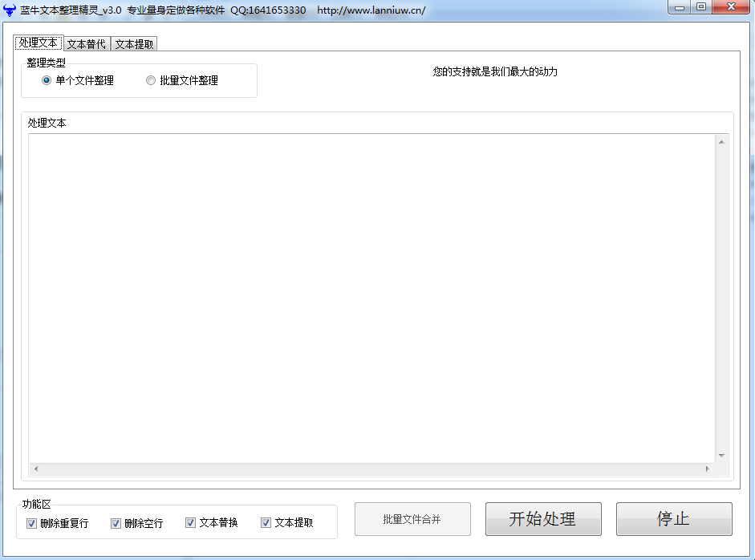The height and width of the screenshot is (560, 755).
Task: Toggle the 文本替换 checkbox
Action: tap(190, 522)
